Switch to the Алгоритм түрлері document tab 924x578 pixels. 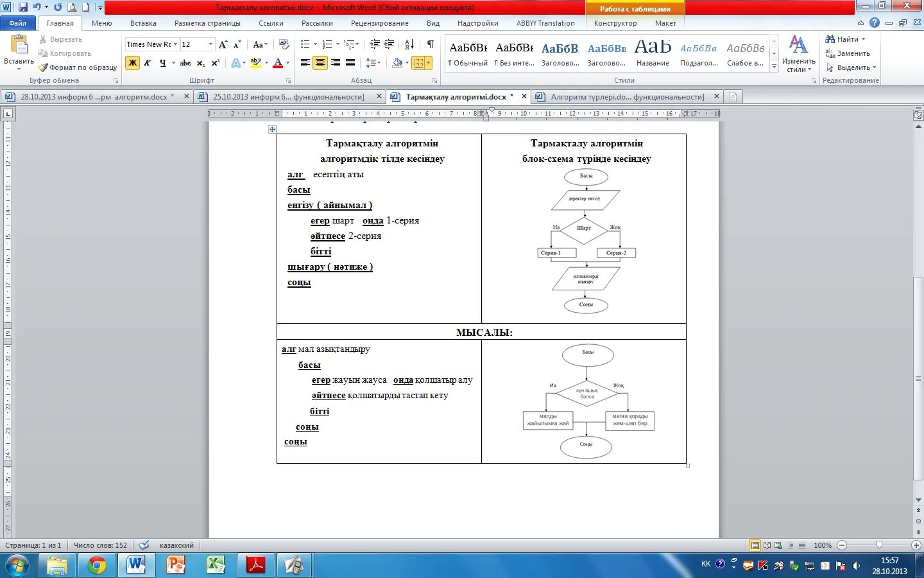[627, 97]
